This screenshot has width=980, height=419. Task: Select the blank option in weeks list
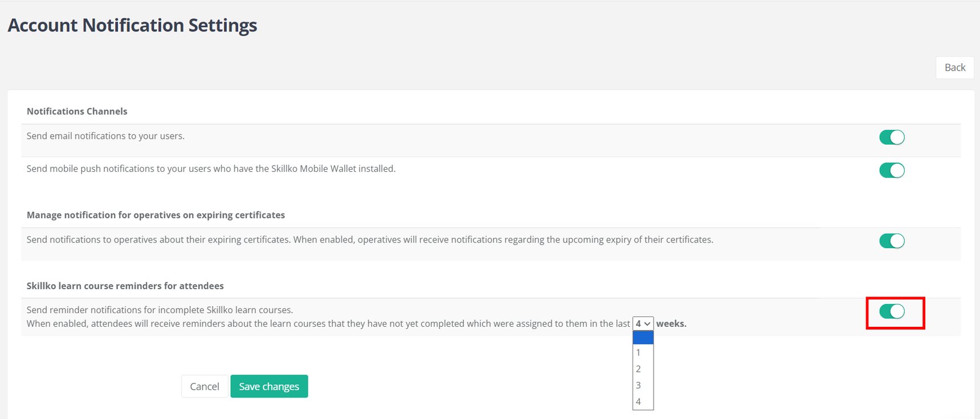[x=643, y=338]
